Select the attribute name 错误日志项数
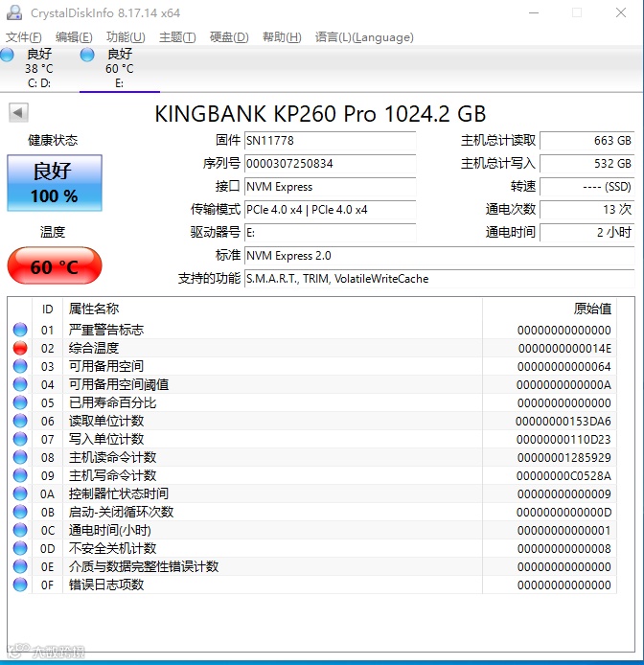This screenshot has height=665, width=644. click(106, 585)
